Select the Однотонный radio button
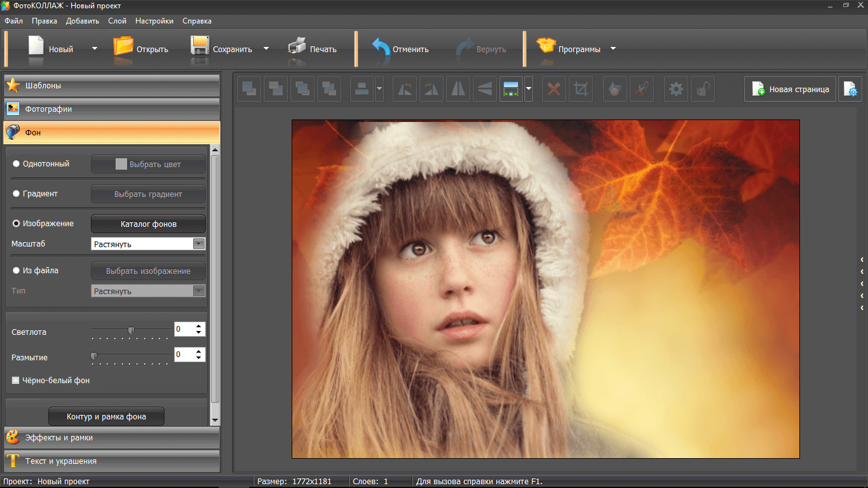Image resolution: width=868 pixels, height=488 pixels. point(17,164)
